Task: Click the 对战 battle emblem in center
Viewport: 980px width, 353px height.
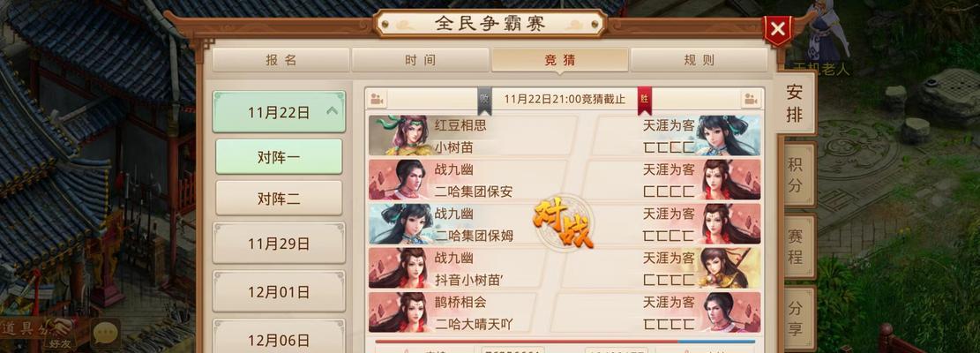Action: click(564, 223)
